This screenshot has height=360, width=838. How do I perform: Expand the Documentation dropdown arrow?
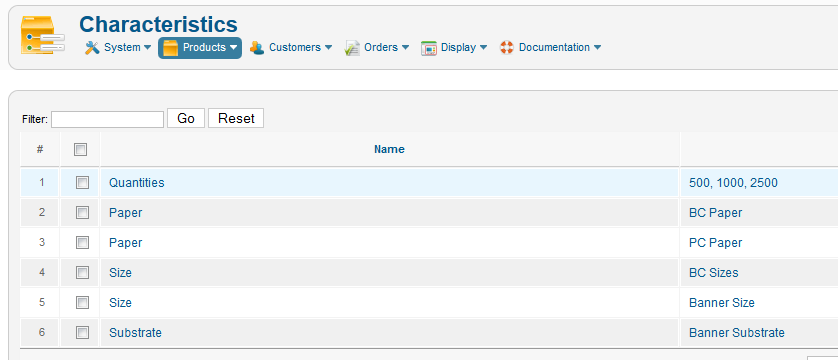click(x=597, y=48)
